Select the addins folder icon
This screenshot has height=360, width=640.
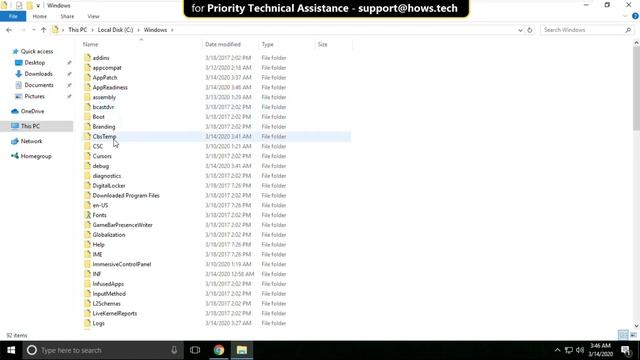pos(87,58)
